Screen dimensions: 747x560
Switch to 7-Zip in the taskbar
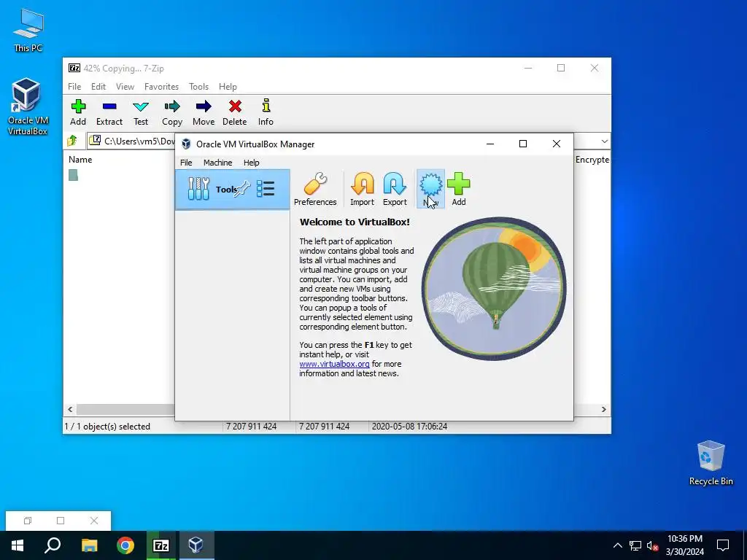(160, 545)
